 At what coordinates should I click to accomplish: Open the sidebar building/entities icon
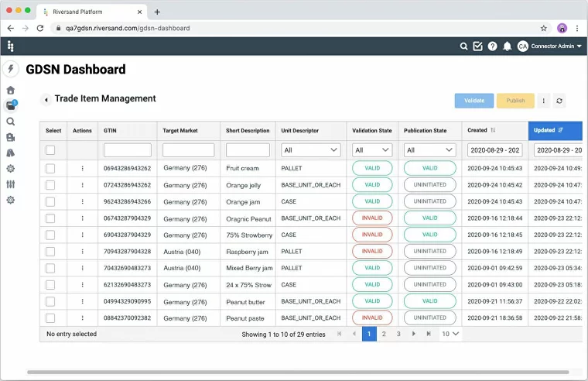(x=11, y=137)
